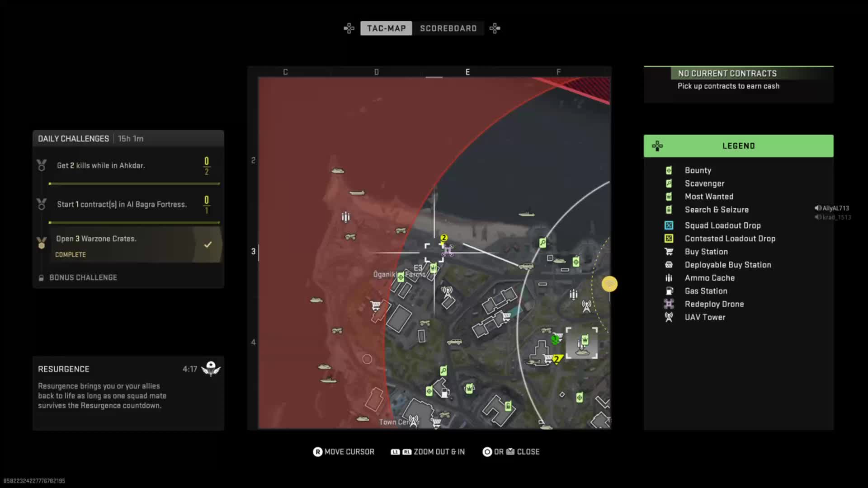The image size is (868, 488).
Task: Select the Gas Station pump icon on the map
Action: point(445,393)
